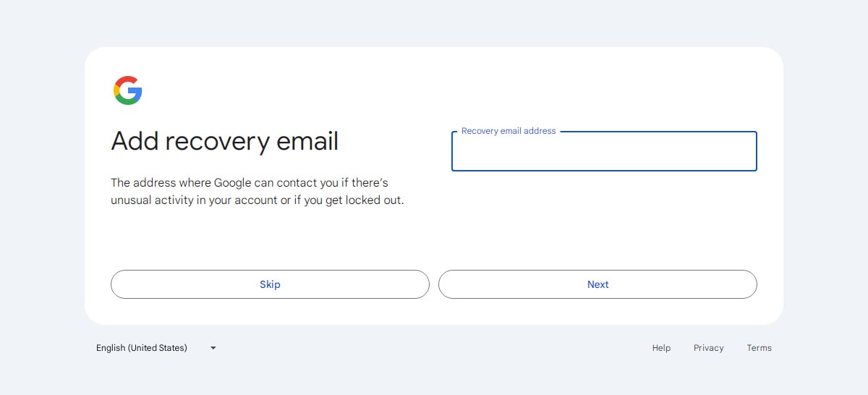Click the word "email" in the heading

(298, 140)
